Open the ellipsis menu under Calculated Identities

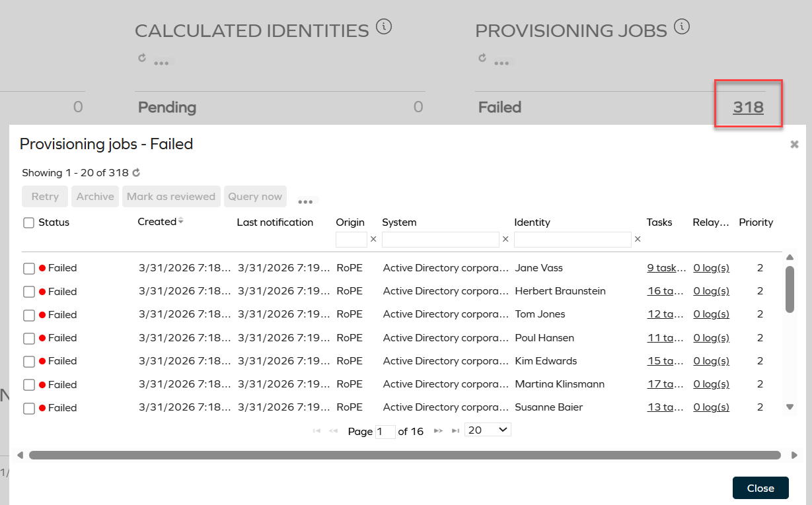[162, 63]
